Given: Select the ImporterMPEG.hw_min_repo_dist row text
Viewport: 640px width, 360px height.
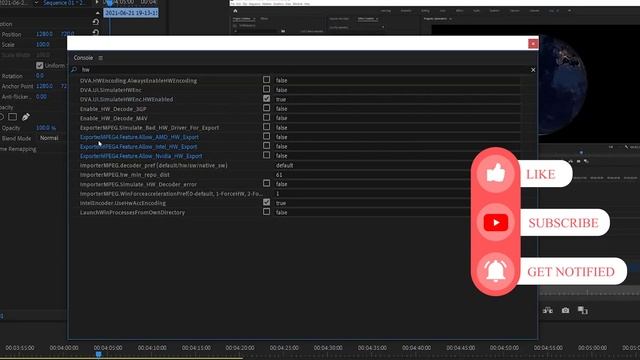Looking at the screenshot, I should tap(124, 175).
